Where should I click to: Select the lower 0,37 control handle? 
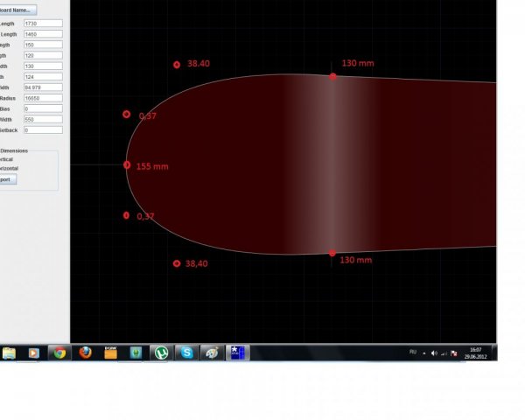tap(126, 215)
